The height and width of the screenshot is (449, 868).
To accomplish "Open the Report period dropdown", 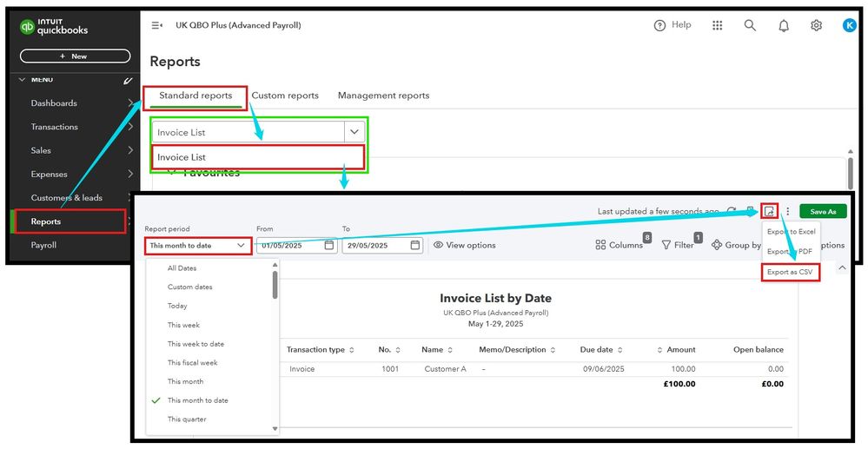I will [198, 245].
